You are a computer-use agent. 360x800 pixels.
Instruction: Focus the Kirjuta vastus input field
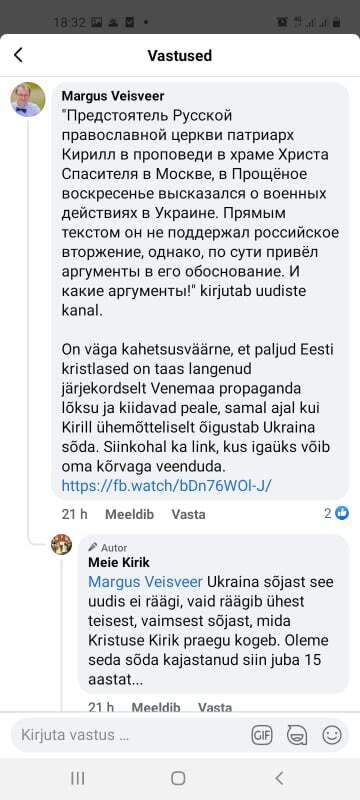coord(130,735)
